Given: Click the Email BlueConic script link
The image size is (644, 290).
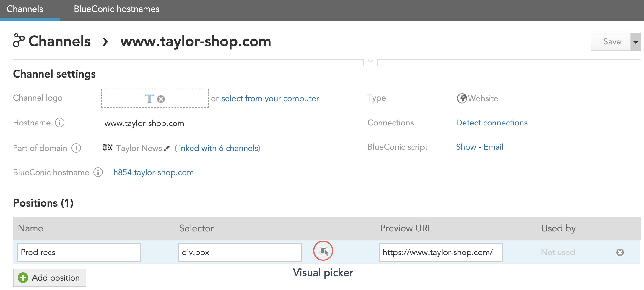Looking at the screenshot, I should (493, 147).
